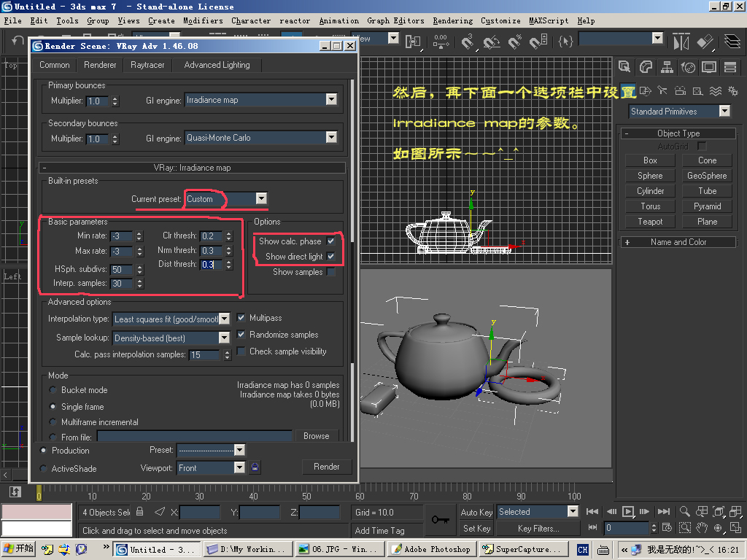Click the Pan View hand icon
The width and height of the screenshot is (747, 560).
702,528
